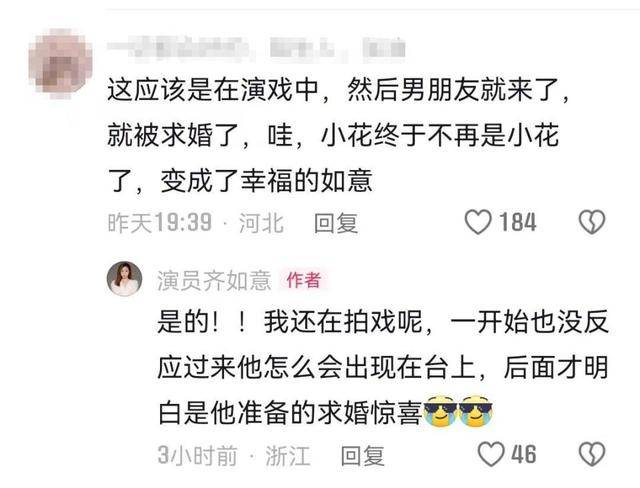
Task: Click the 演员齐如意 username
Action: (x=214, y=281)
